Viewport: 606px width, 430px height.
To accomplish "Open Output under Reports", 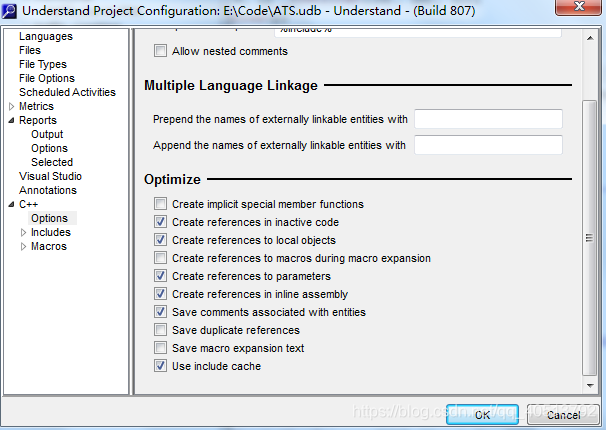I will [x=47, y=134].
